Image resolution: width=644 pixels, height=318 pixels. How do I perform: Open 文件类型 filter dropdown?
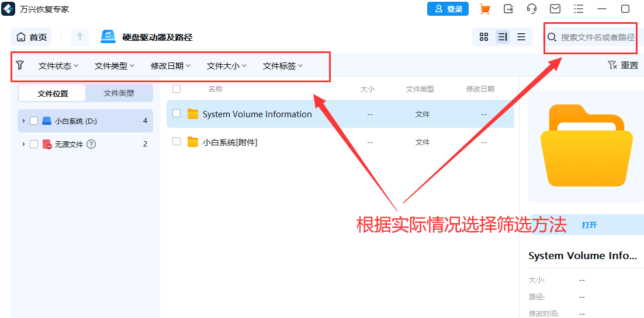tap(115, 66)
